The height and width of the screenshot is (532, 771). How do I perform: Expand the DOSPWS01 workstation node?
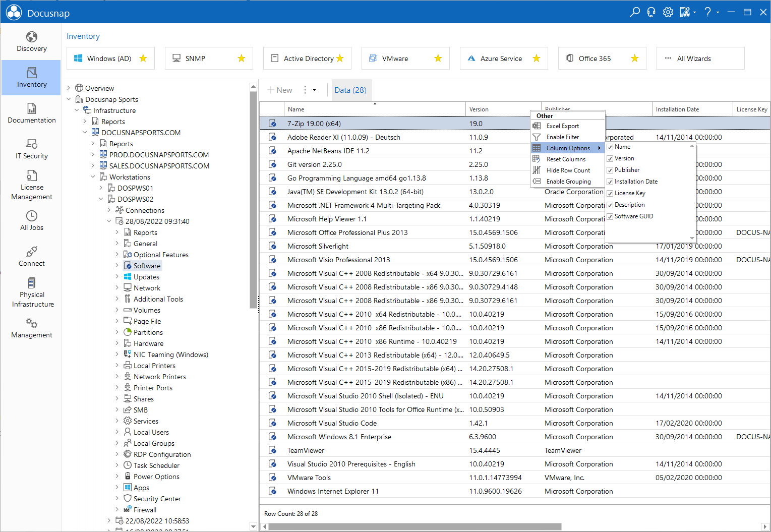(101, 188)
